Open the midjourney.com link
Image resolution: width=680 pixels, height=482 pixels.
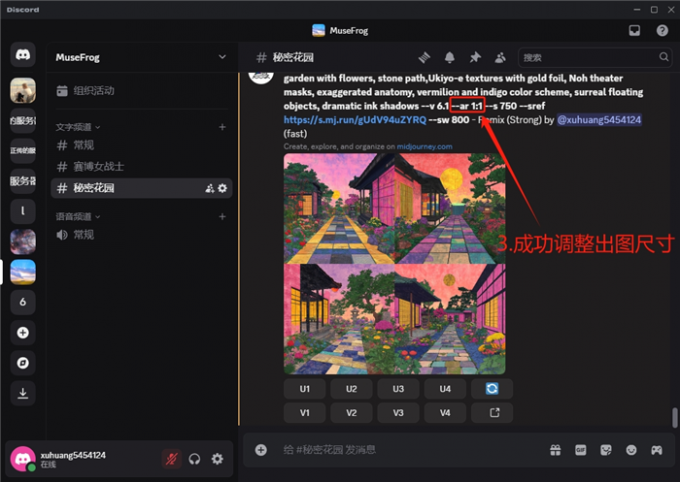pos(425,147)
